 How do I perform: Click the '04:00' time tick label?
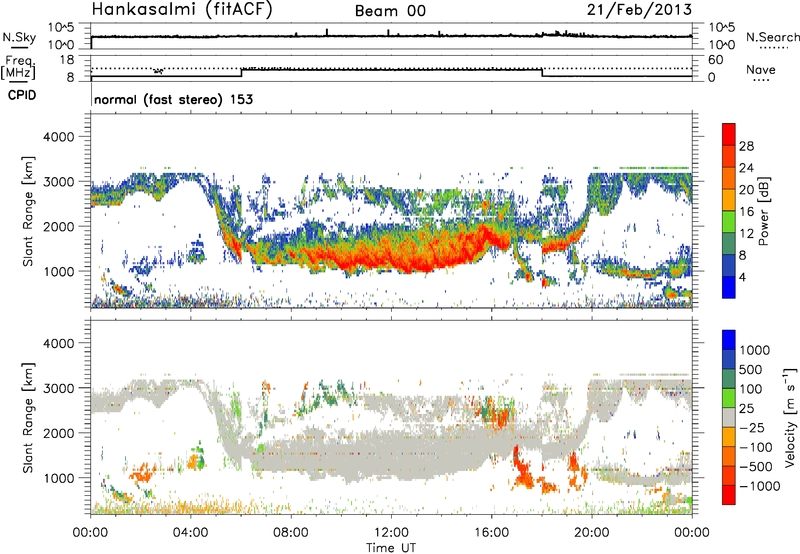coord(190,533)
